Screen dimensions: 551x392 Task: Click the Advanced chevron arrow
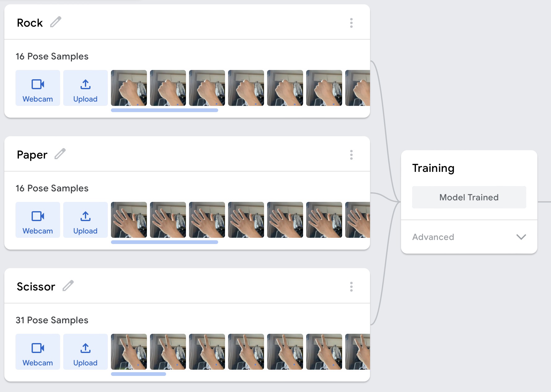click(x=521, y=237)
